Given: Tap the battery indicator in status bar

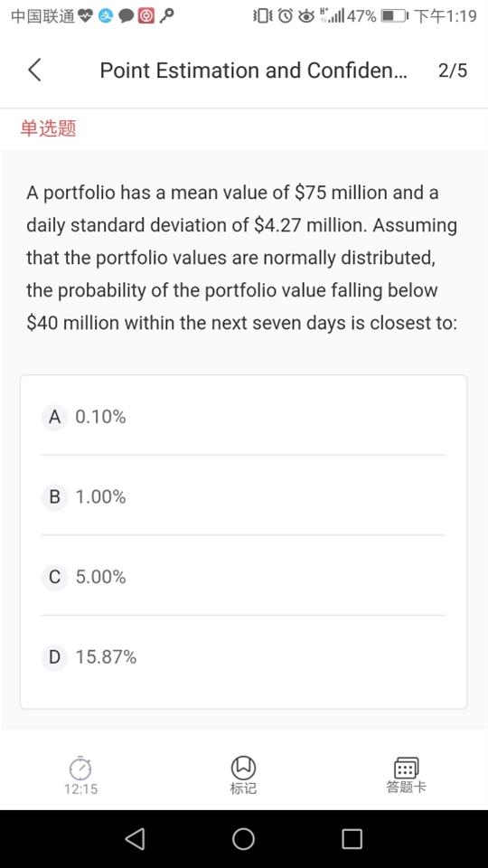Looking at the screenshot, I should [395, 16].
